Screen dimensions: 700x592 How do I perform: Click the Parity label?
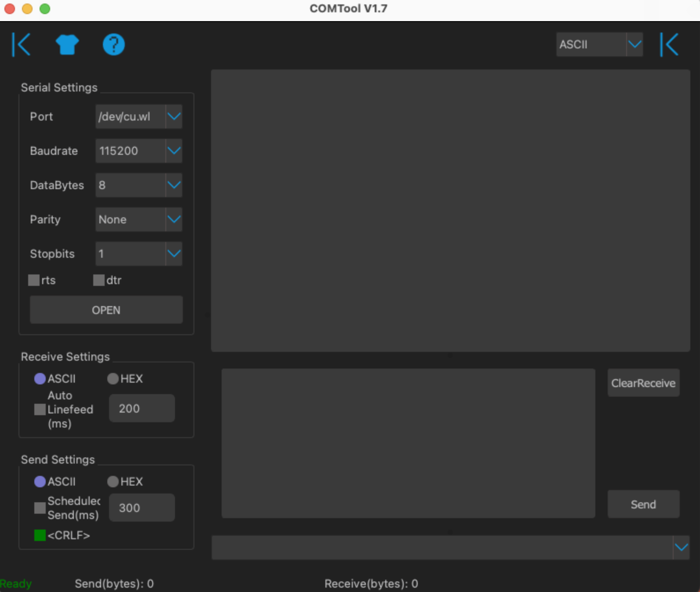[x=45, y=219]
